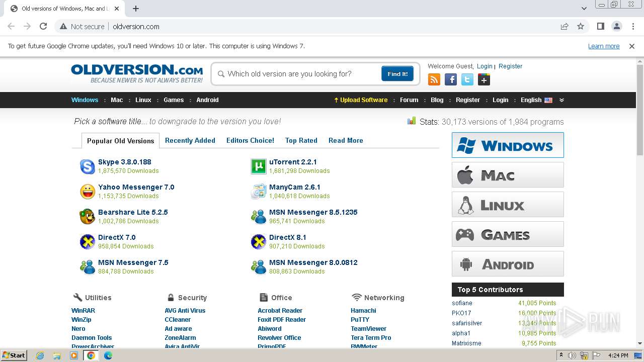The width and height of the screenshot is (644, 362).
Task: Bookmark this page with the star icon
Action: 581,26
